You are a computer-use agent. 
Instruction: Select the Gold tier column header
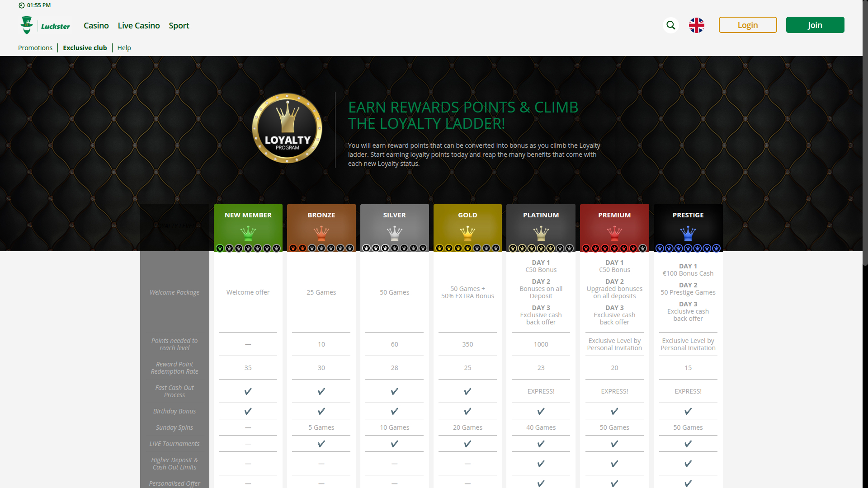pyautogui.click(x=467, y=215)
